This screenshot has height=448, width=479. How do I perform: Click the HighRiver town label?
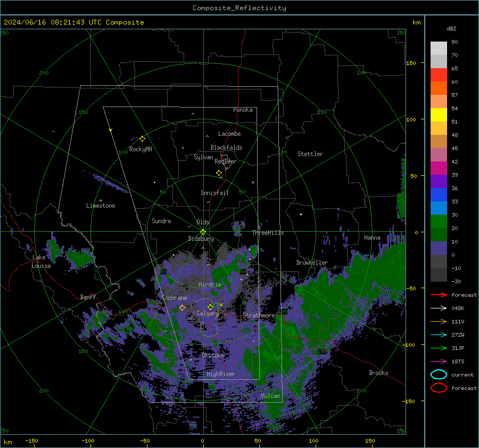[221, 374]
